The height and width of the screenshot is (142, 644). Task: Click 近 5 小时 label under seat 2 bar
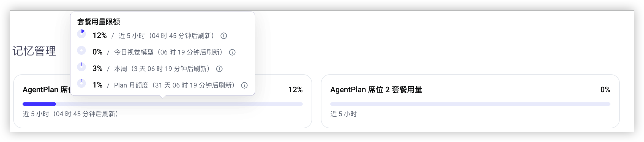point(343,114)
